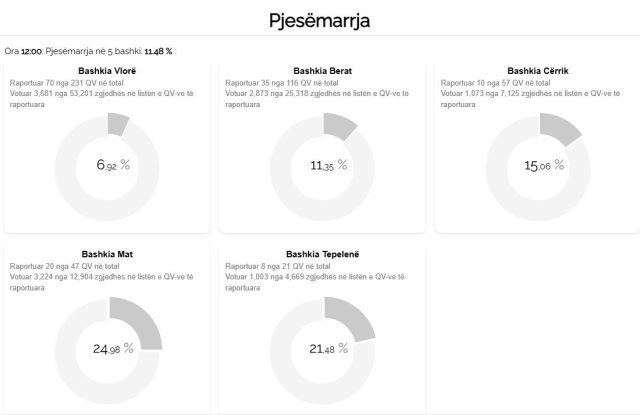640x415 pixels.
Task: Click "Raportuar 70 nga 231 QV" text in Vlorë
Action: pyautogui.click(x=63, y=83)
